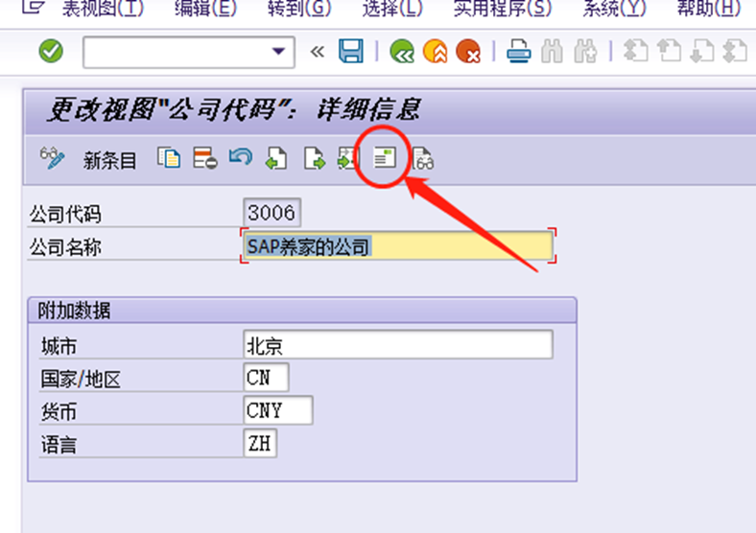Viewport: 756px width, 533px height.
Task: Go to next entry icon
Action: tap(314, 158)
